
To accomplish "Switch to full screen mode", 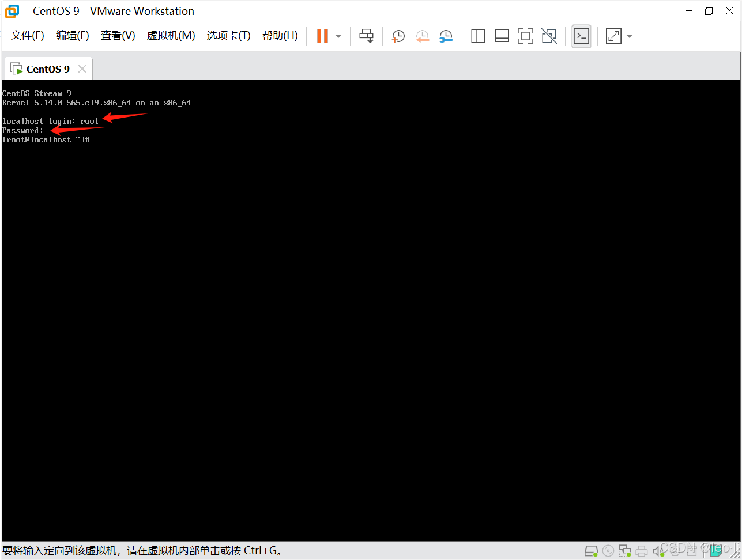I will pos(525,36).
